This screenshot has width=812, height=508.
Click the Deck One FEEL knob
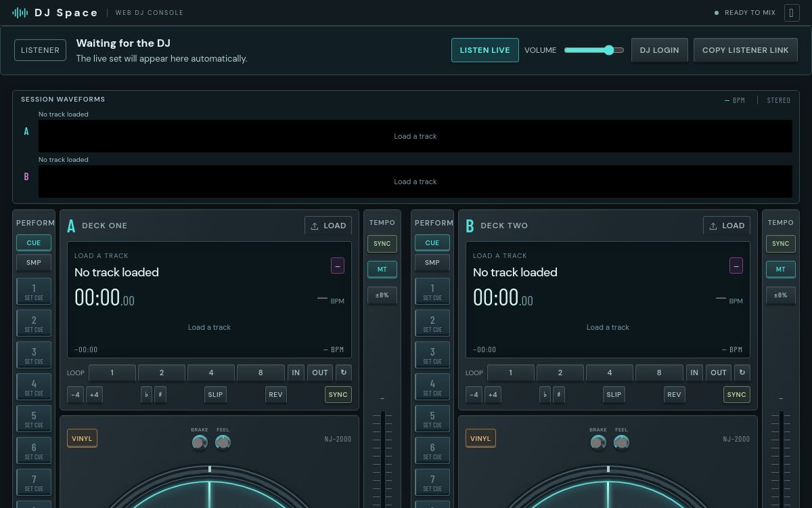click(223, 442)
